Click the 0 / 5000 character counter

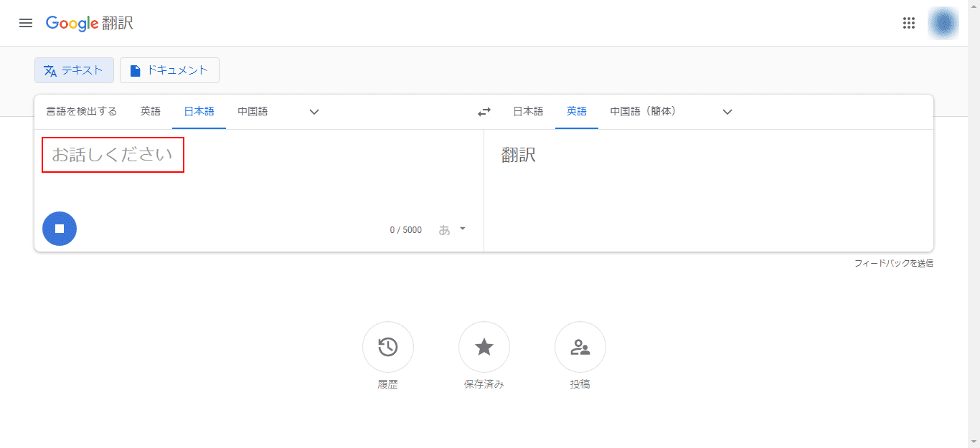(x=406, y=230)
